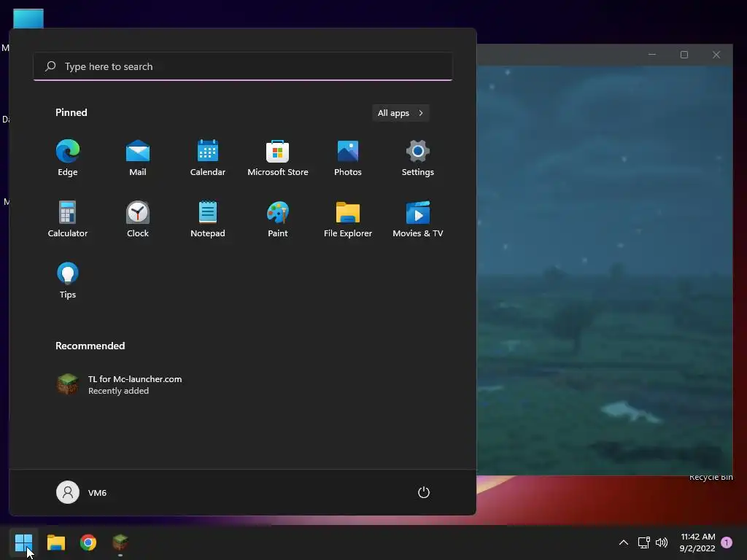Screen dimensions: 747x560
Task: Open the power options button
Action: pyautogui.click(x=424, y=492)
